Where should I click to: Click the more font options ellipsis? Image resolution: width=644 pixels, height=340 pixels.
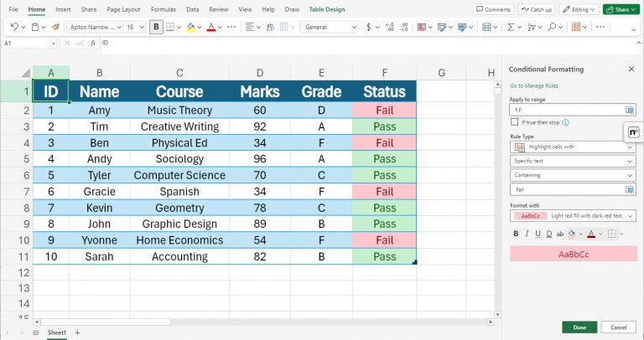[x=231, y=27]
